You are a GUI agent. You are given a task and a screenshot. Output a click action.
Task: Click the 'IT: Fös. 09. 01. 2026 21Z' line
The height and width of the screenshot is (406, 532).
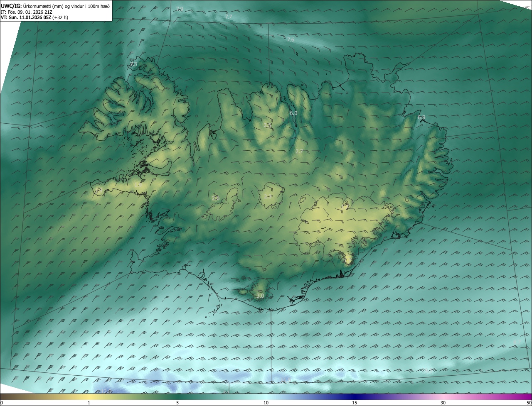click(27, 12)
